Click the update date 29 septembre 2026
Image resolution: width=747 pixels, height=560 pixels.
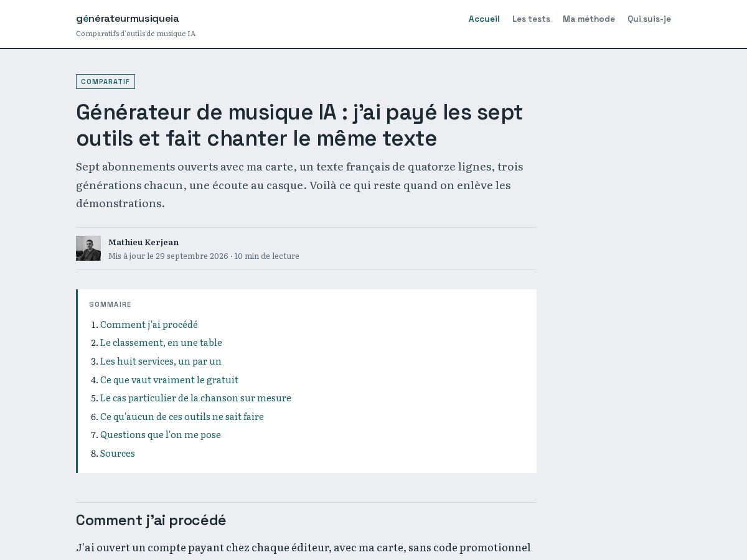point(192,256)
